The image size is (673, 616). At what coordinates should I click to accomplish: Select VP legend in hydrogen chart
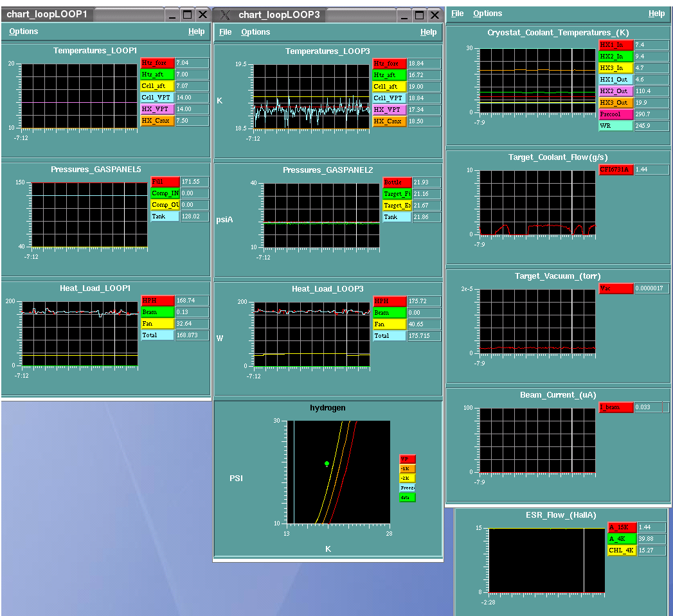408,459
